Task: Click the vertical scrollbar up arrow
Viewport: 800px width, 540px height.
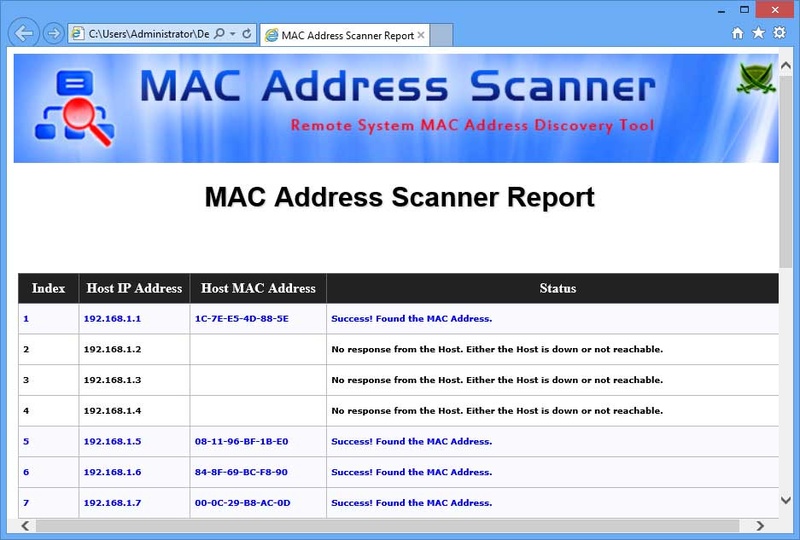Action: pos(786,65)
